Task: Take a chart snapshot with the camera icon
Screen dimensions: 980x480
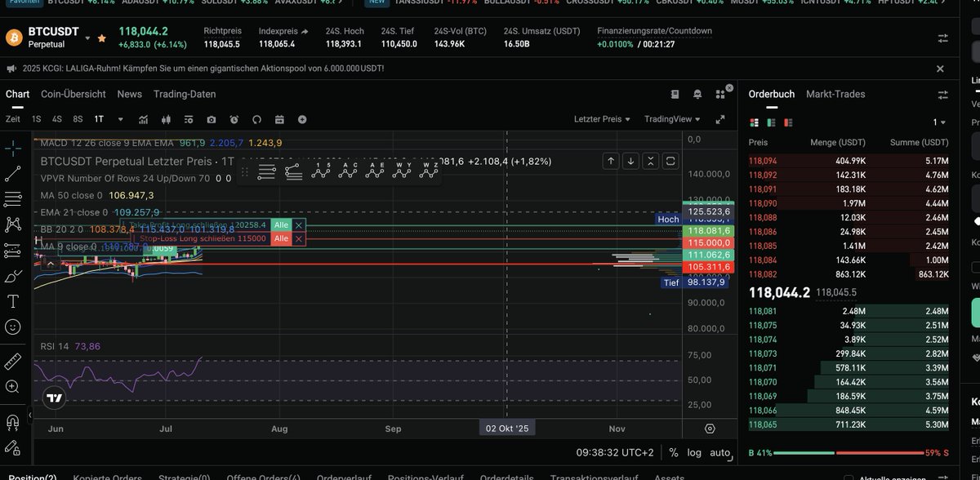Action: [212, 119]
